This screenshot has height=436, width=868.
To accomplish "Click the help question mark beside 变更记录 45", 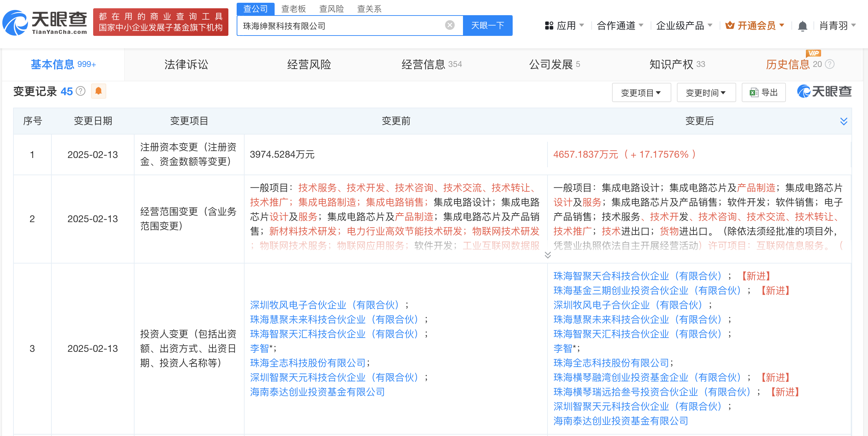I will point(80,91).
